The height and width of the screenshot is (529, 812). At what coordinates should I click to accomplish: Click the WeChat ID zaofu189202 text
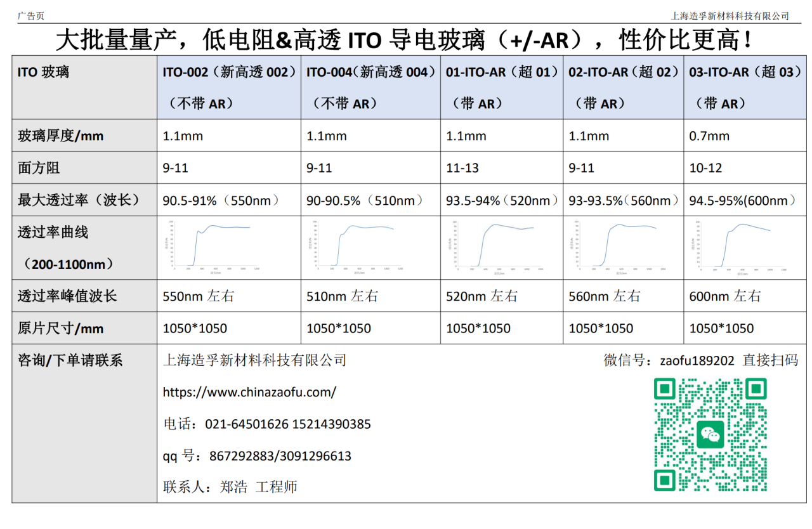tap(697, 361)
